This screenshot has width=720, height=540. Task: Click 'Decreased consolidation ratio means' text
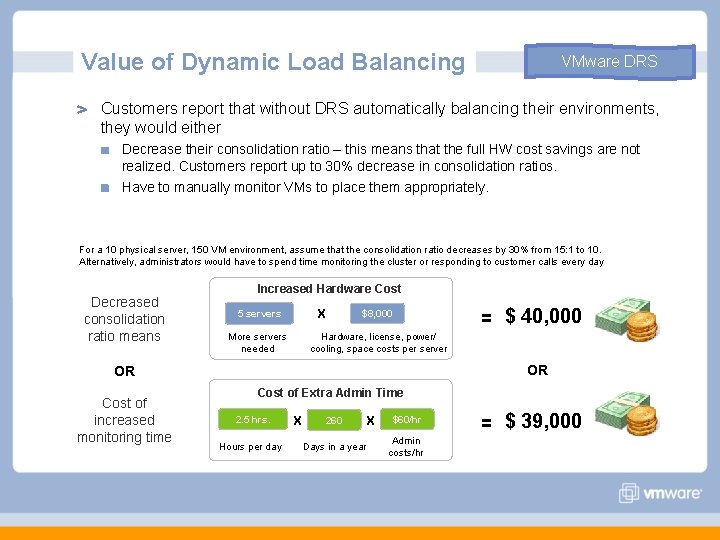(124, 319)
